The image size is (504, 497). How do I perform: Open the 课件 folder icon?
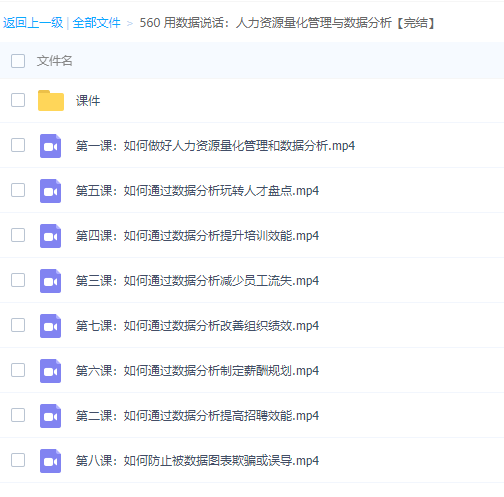pos(51,100)
